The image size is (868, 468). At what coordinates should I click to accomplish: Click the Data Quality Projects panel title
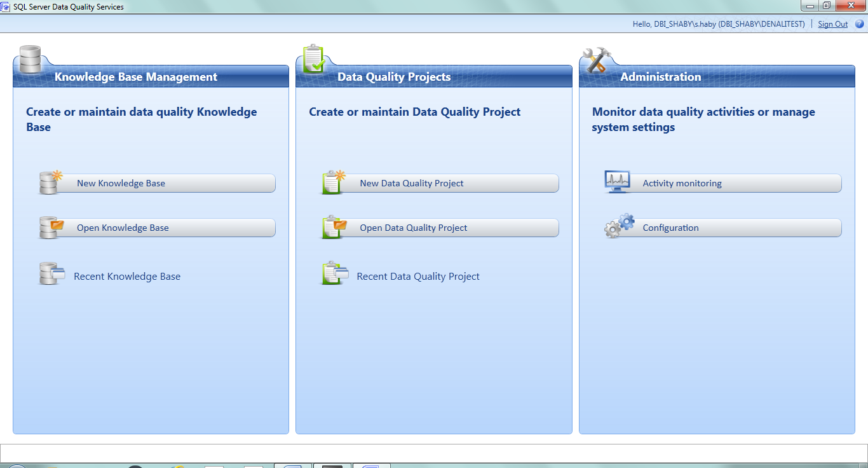click(x=394, y=77)
